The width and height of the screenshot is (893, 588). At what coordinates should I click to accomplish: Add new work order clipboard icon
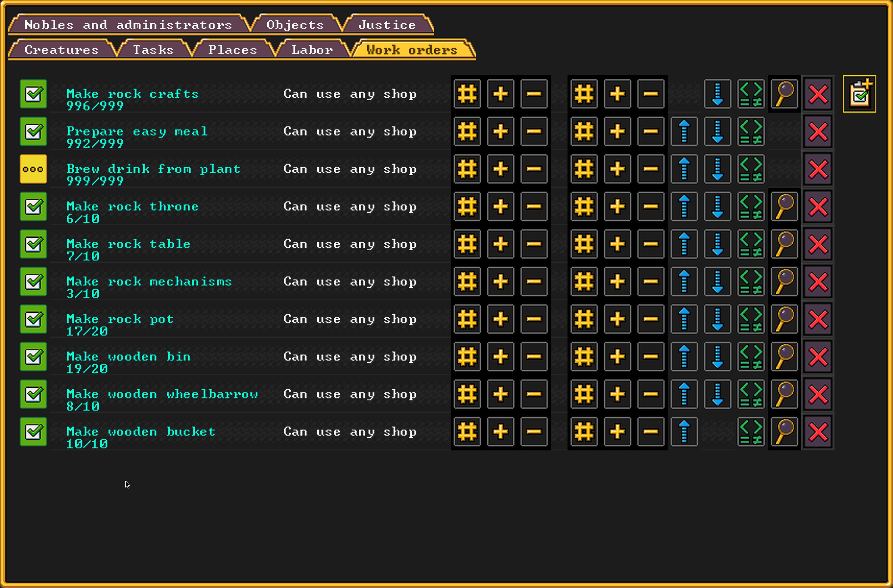click(x=859, y=94)
